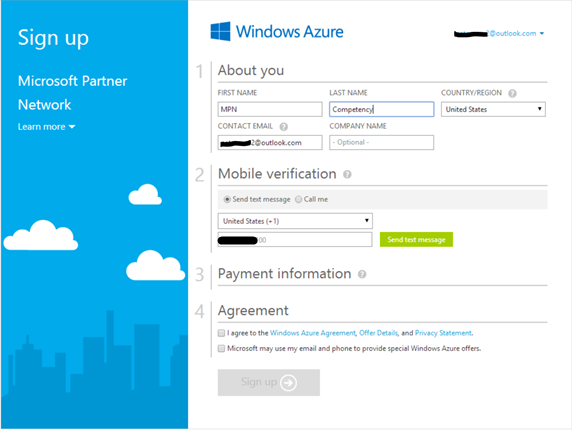Viewport: 572px width, 430px height.
Task: Click the Windows Azure logo icon
Action: pos(220,31)
